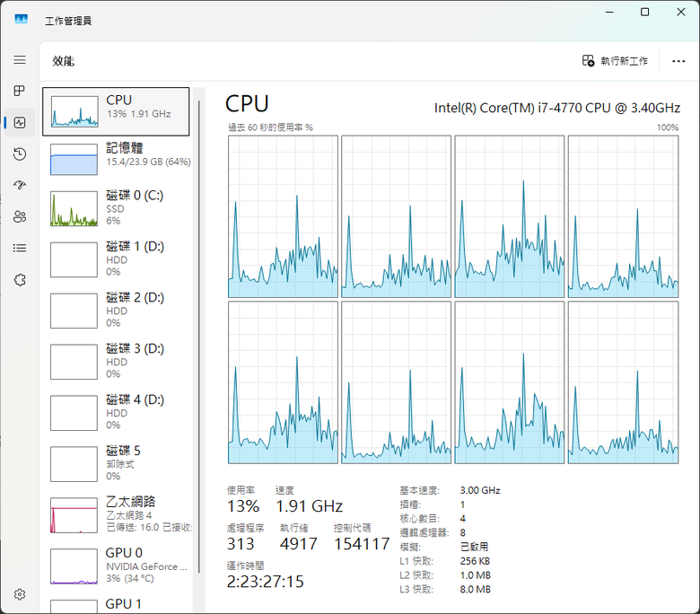Click the third logical processor graph, top row
The height and width of the screenshot is (614, 700).
point(510,216)
